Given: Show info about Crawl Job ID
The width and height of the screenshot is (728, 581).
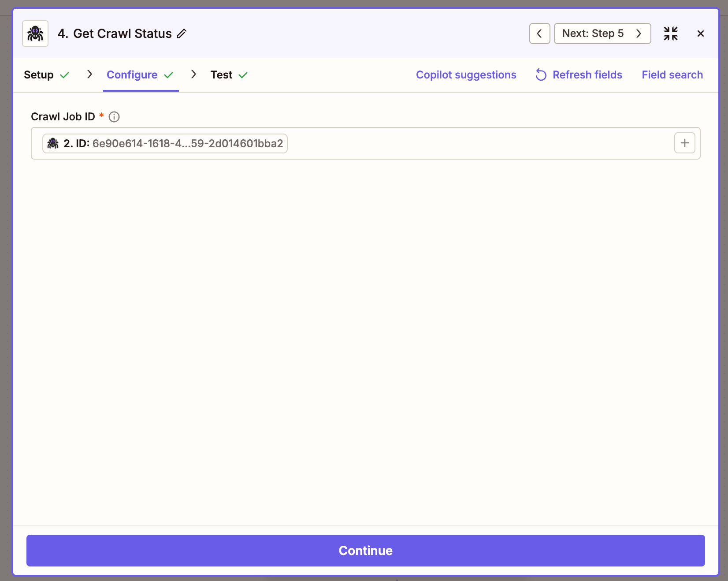Looking at the screenshot, I should [x=114, y=117].
